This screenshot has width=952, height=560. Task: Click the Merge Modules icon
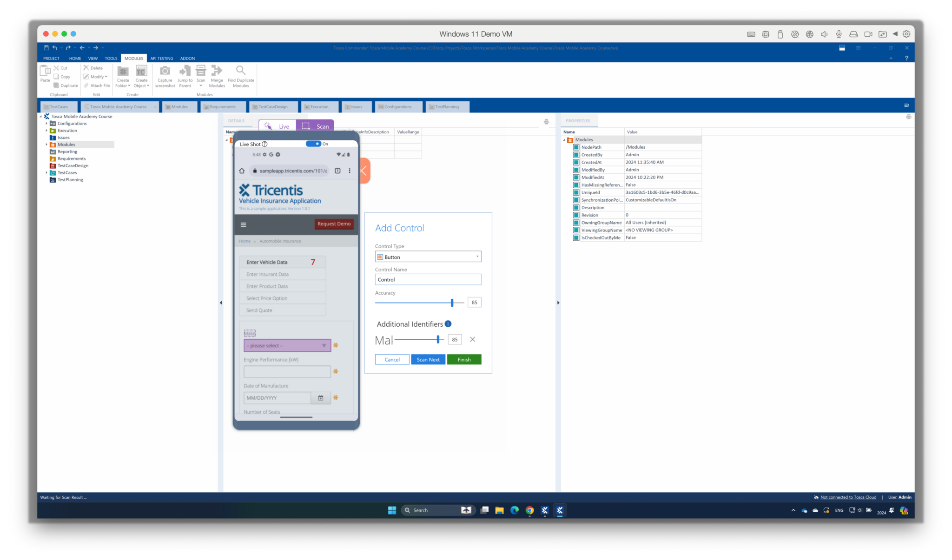[x=217, y=71]
